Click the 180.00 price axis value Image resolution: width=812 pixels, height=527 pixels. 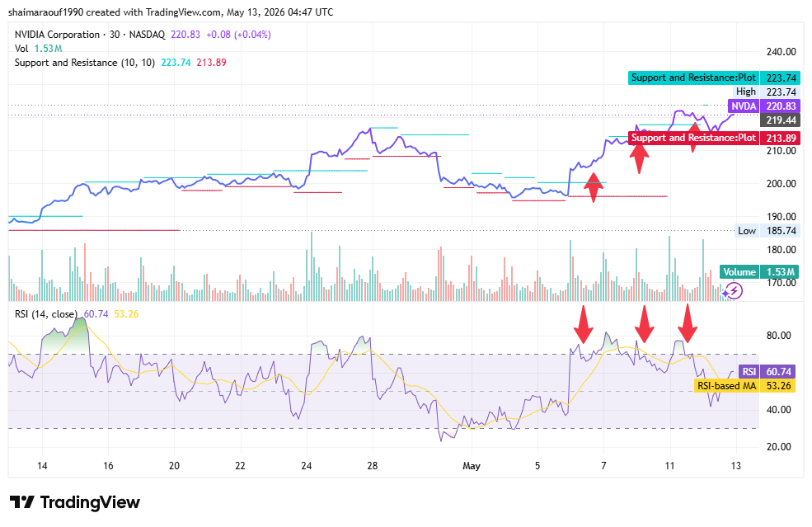[x=781, y=250]
